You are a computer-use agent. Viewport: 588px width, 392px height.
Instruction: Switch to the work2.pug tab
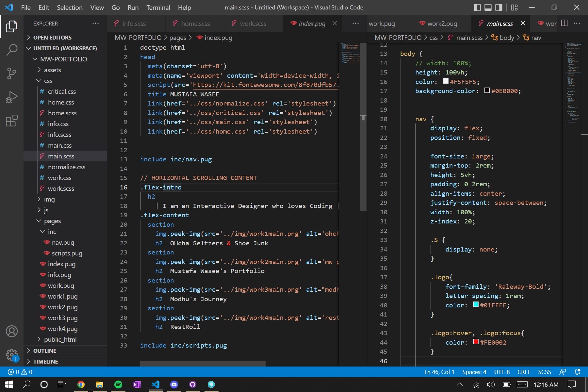(x=442, y=23)
